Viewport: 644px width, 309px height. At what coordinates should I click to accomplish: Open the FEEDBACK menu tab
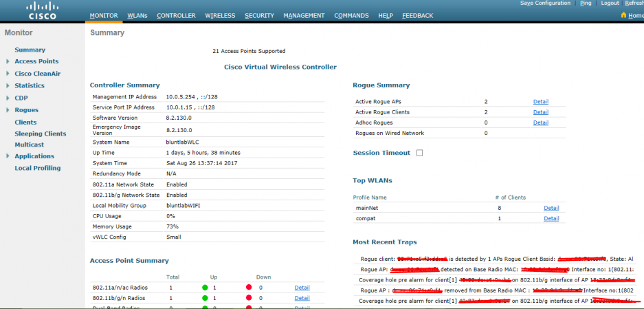point(418,16)
